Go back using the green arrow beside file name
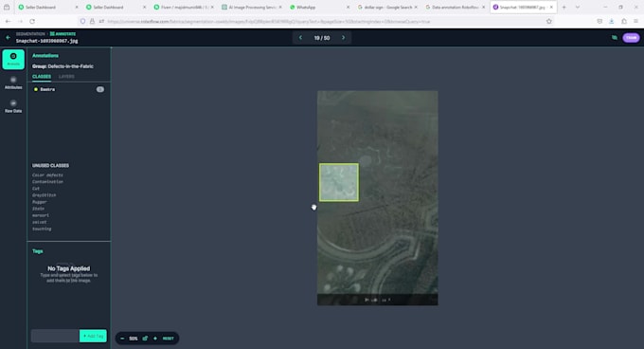 coord(8,37)
